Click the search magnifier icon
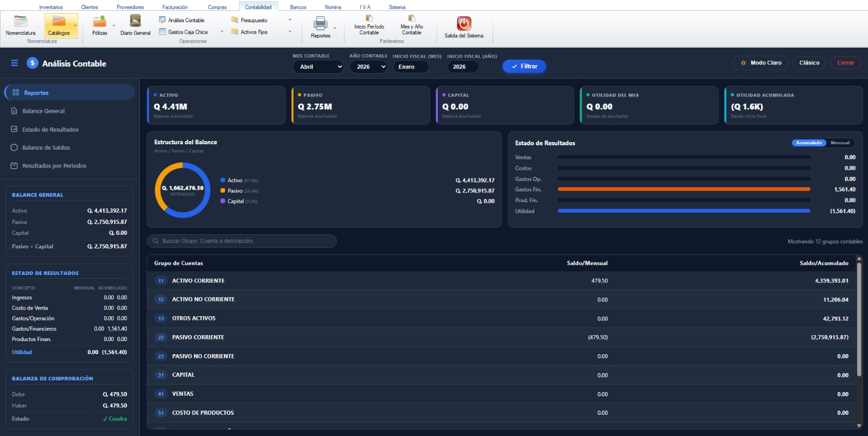 click(156, 241)
